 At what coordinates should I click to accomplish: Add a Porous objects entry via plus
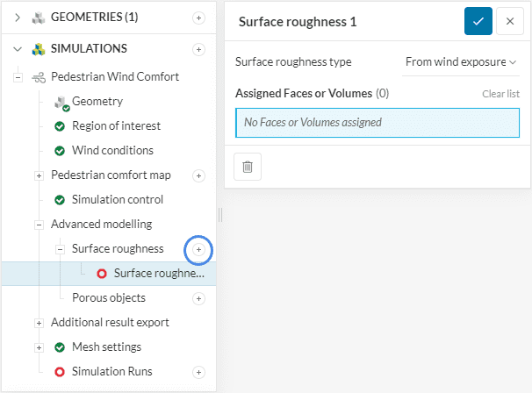click(199, 298)
